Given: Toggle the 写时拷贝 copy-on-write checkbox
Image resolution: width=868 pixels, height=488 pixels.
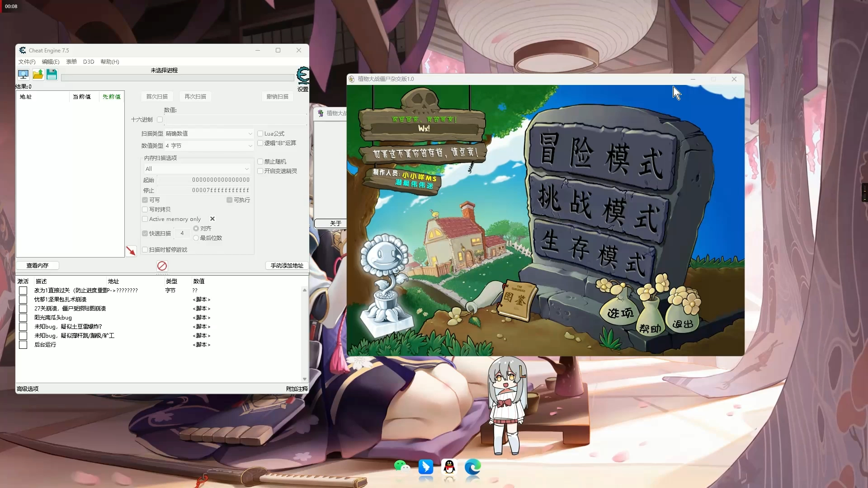Looking at the screenshot, I should coord(145,210).
